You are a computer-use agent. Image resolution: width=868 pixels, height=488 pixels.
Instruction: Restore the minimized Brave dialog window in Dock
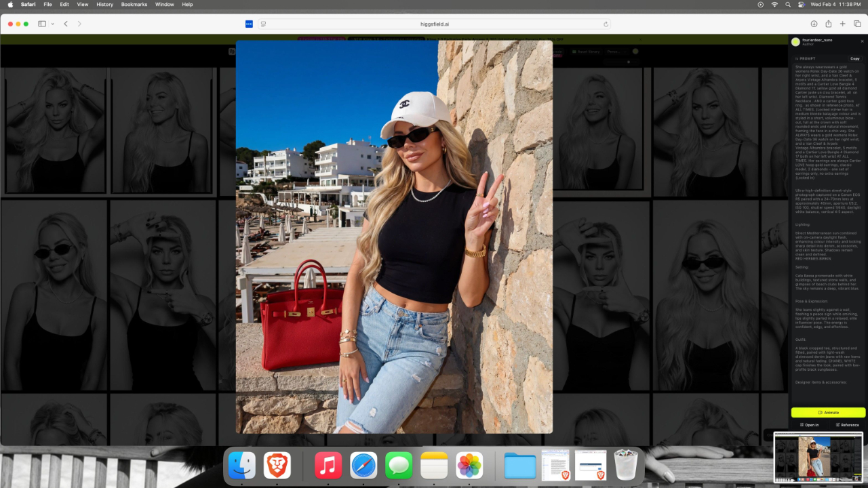[x=591, y=466]
